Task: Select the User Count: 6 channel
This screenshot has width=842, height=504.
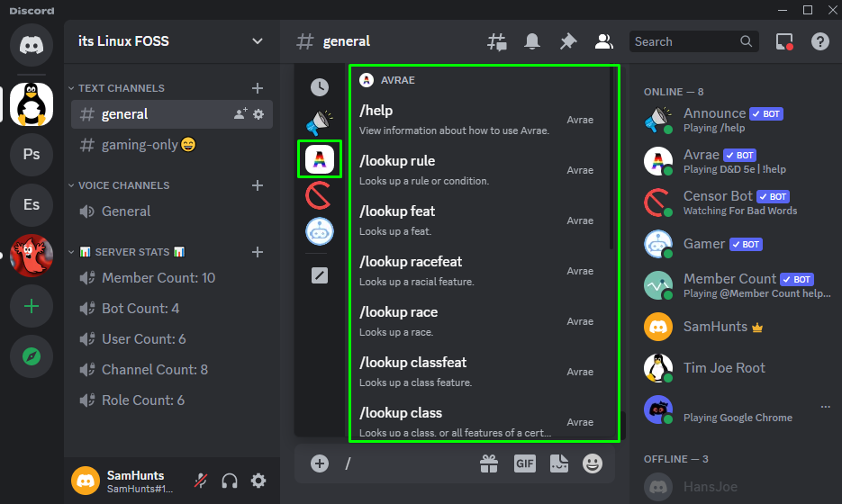Action: pyautogui.click(x=172, y=339)
